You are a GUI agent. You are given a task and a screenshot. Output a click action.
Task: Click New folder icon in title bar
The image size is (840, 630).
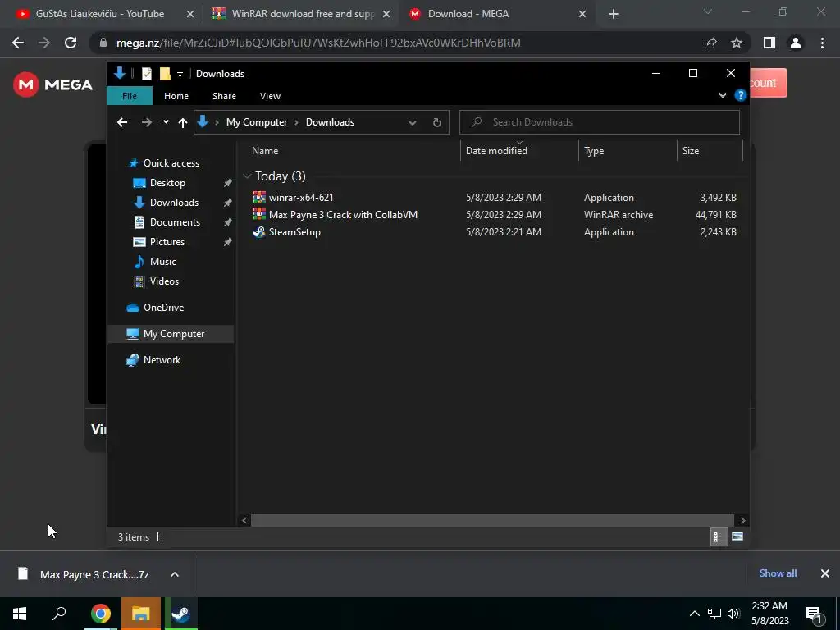(x=165, y=74)
